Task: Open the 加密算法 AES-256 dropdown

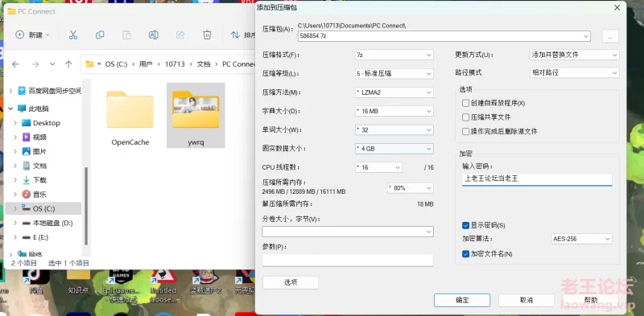Action: [581, 239]
